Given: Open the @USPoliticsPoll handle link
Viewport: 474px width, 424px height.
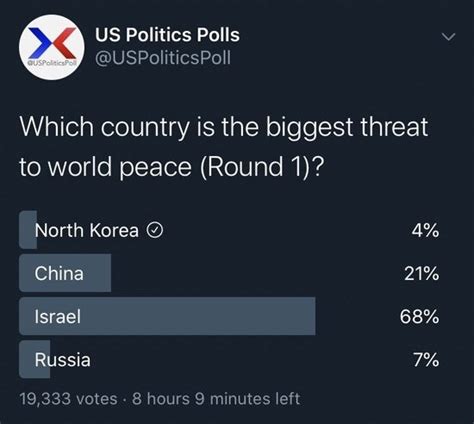Looking at the screenshot, I should pos(163,58).
